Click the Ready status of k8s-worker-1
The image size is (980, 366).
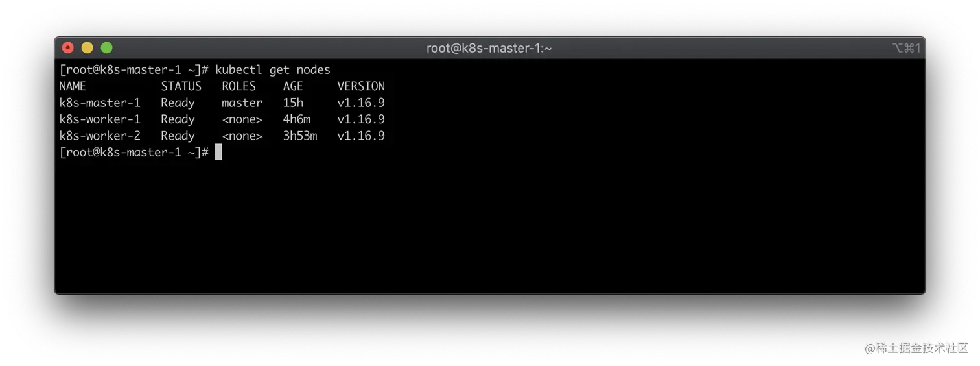tap(178, 120)
